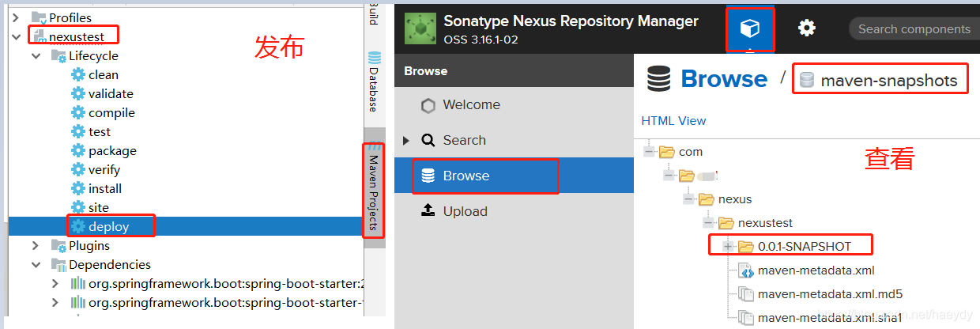
Task: Expand the 0.0.1-SNAPSHOT folder toggle
Action: point(729,247)
